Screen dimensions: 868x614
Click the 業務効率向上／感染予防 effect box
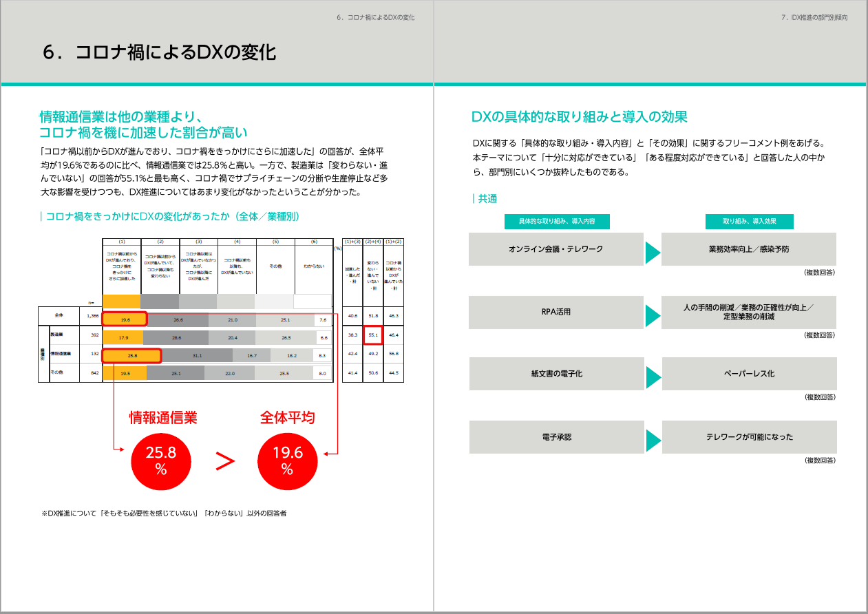click(749, 249)
